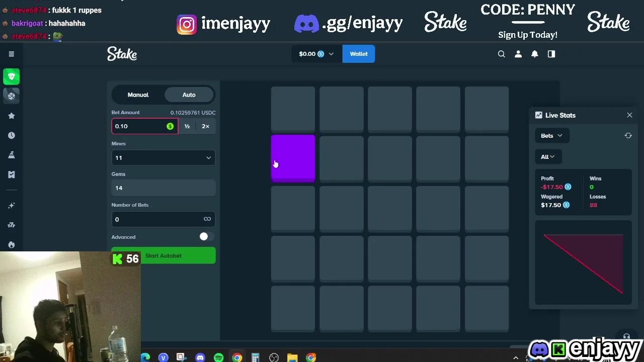
Task: Click the Number of Bets input
Action: 164,219
